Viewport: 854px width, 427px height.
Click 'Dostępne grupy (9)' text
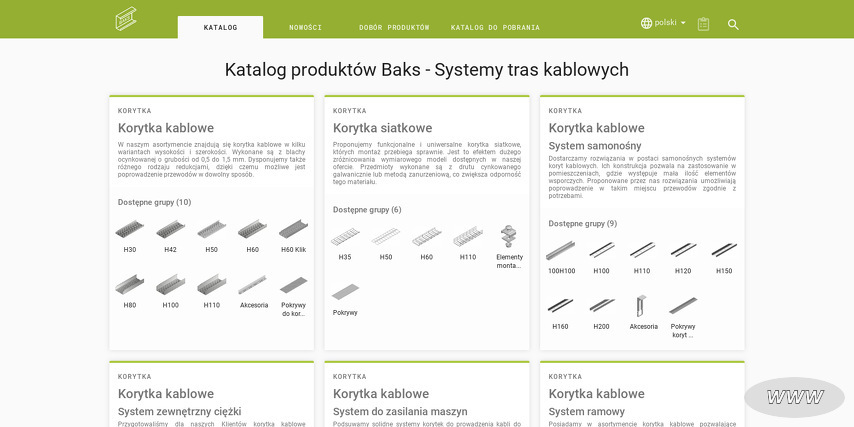point(583,223)
